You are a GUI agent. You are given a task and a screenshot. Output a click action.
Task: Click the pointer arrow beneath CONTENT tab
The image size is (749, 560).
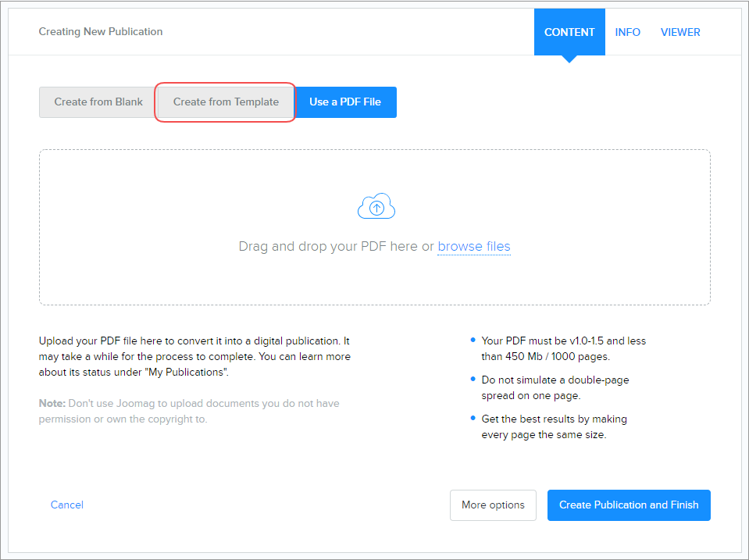click(569, 59)
